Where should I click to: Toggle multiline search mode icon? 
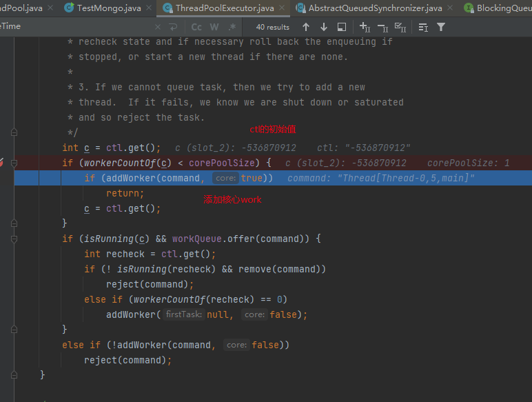[x=423, y=27]
